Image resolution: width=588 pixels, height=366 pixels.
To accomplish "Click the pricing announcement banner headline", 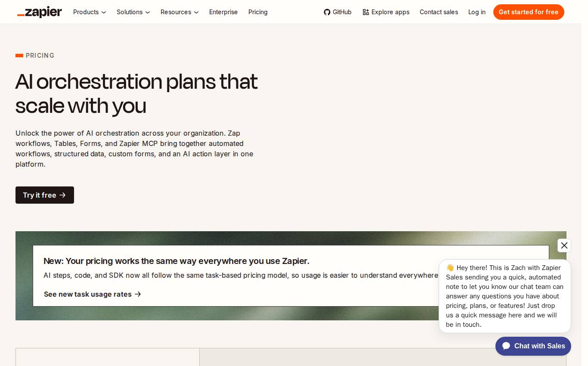I will [176, 261].
